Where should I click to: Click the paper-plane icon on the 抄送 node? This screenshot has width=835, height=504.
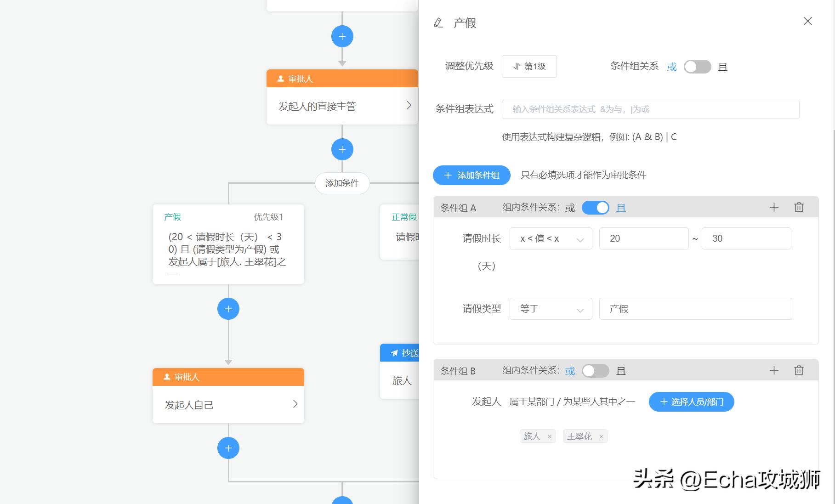tap(394, 353)
